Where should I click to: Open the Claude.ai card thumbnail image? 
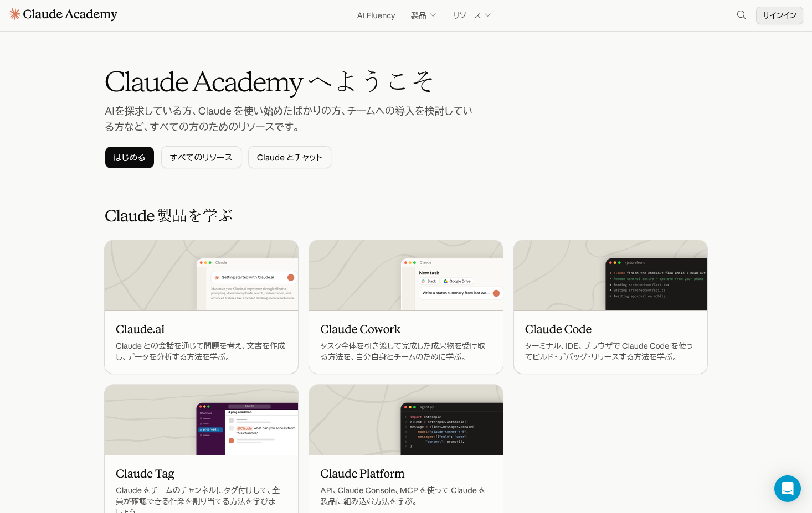[x=202, y=276]
